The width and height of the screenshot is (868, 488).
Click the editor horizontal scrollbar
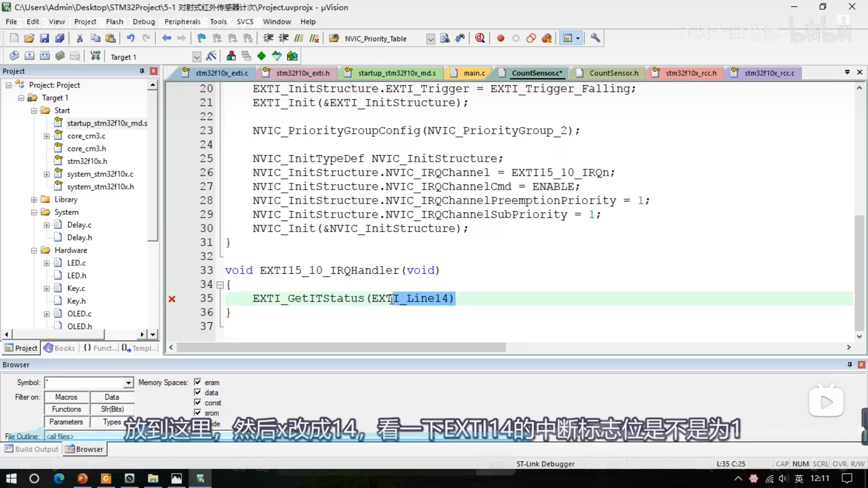pos(340,347)
